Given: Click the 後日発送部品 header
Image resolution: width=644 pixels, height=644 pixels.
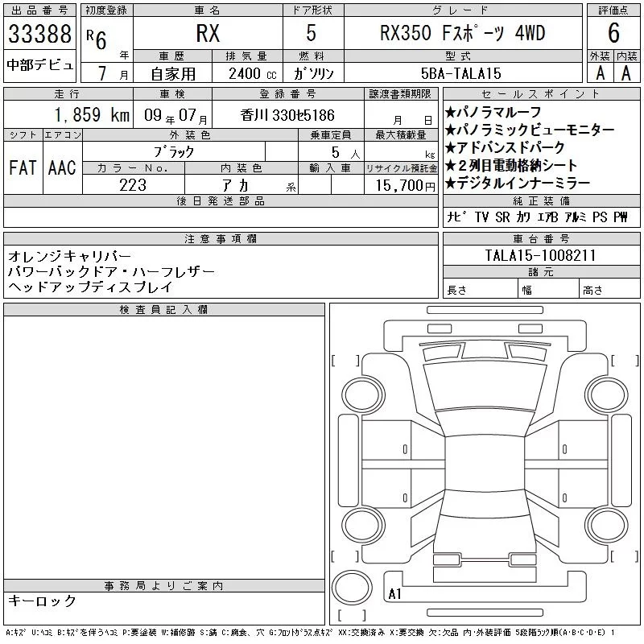Looking at the screenshot, I should (221, 200).
